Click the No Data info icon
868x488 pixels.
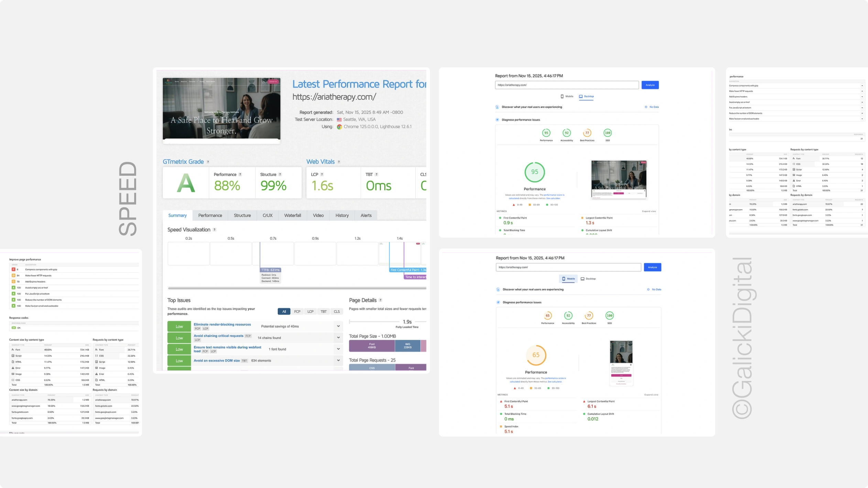pos(646,107)
